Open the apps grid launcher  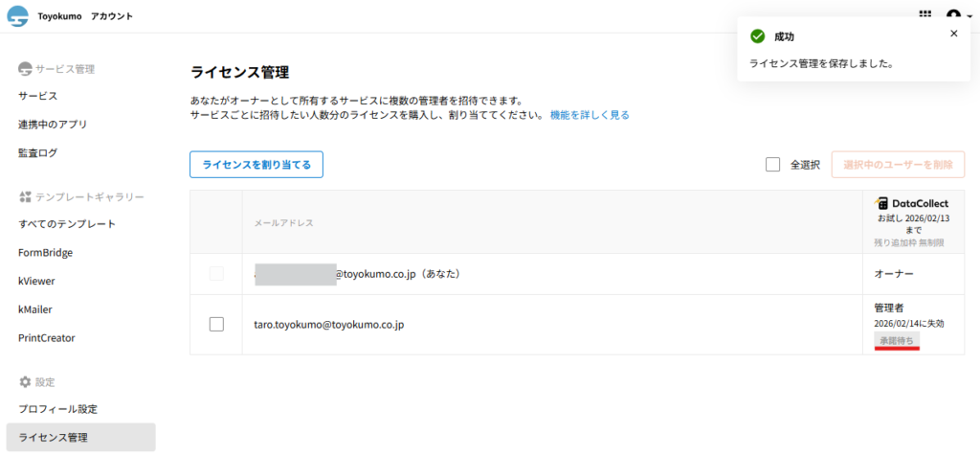(924, 15)
